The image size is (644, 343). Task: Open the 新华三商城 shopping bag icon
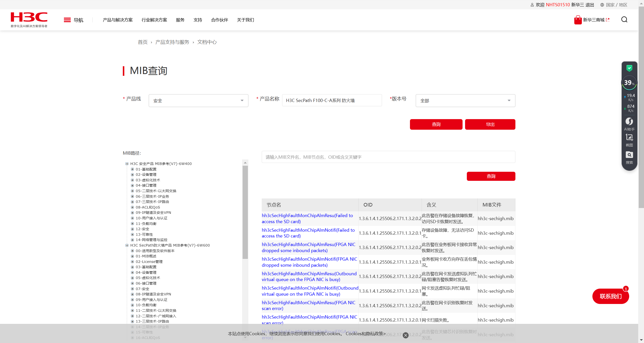click(578, 20)
